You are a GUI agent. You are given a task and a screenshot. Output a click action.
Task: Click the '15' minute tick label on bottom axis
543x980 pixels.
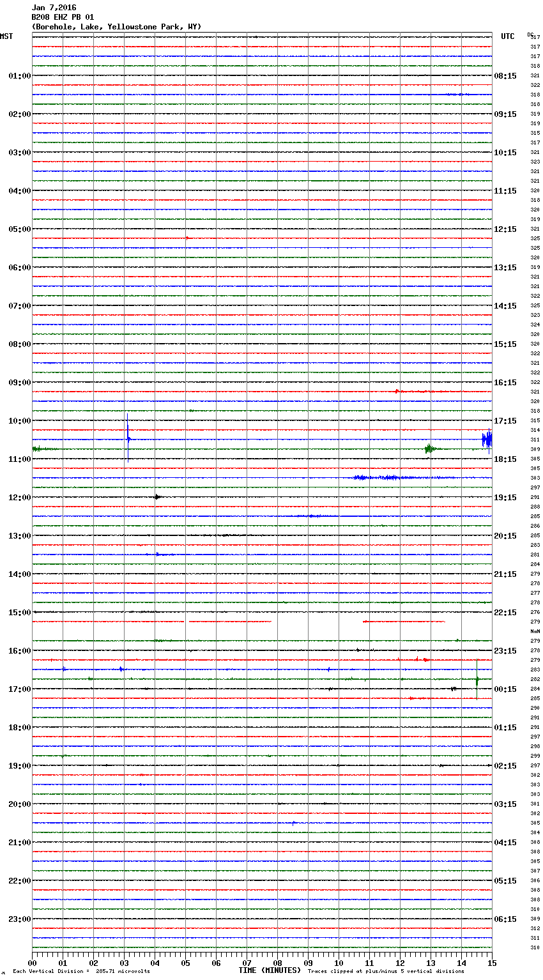(492, 963)
